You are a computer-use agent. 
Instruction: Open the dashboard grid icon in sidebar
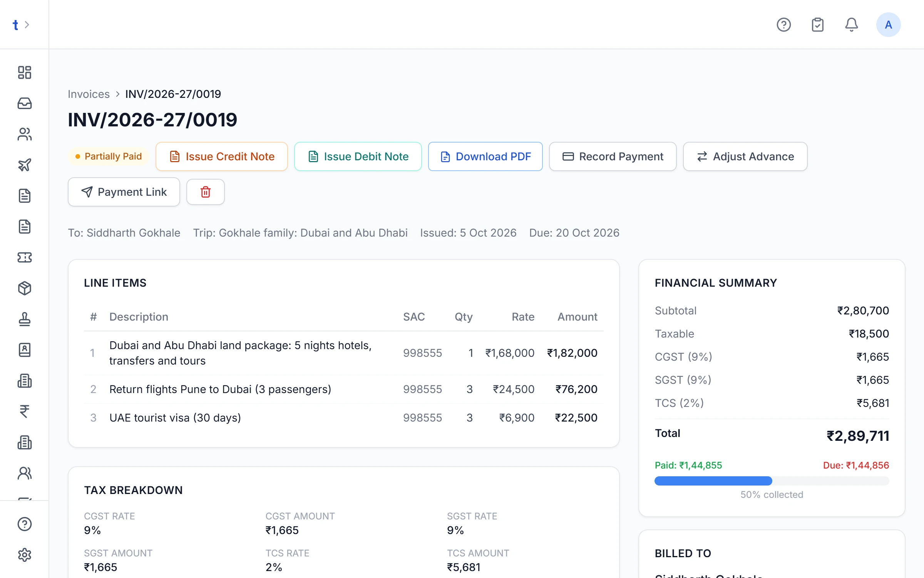(x=24, y=72)
